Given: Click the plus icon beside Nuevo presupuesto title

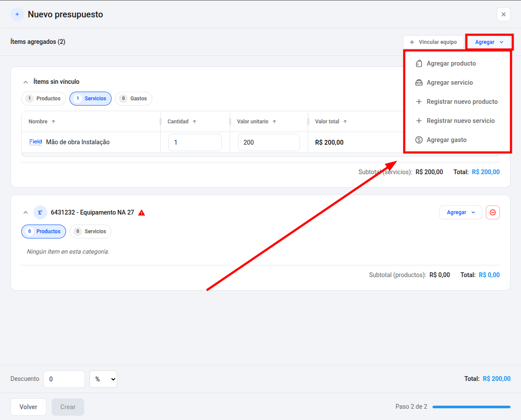Looking at the screenshot, I should [x=17, y=14].
